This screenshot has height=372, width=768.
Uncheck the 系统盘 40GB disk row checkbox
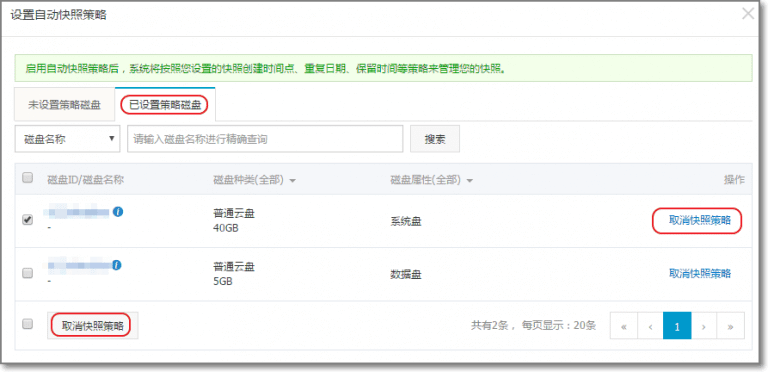(28, 220)
